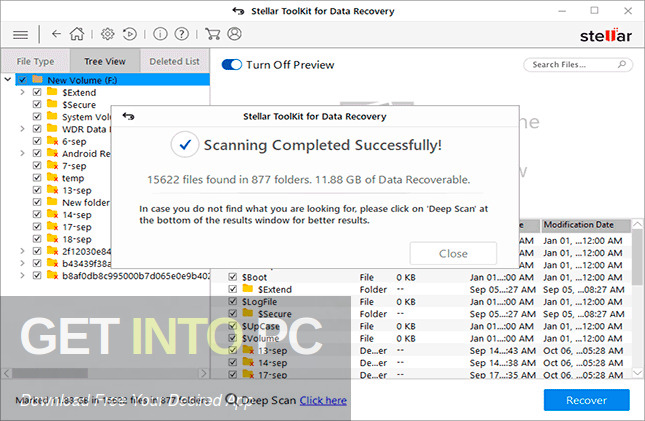Screen dimensions: 645x421
Task: Open the info icon
Action: (160, 34)
